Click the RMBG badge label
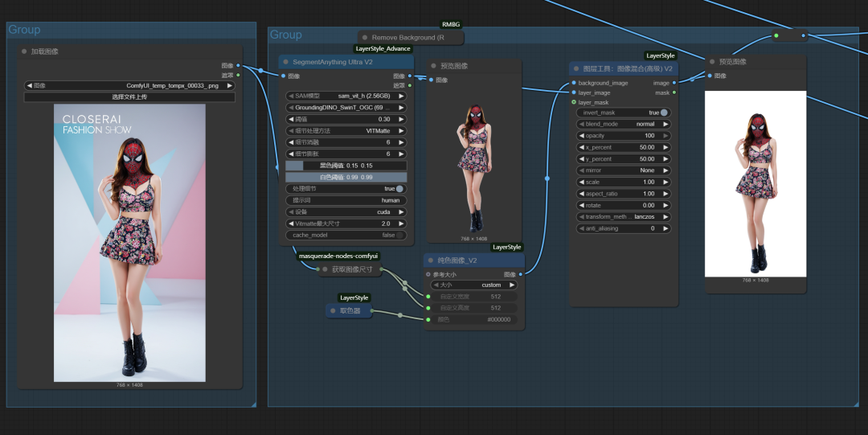The height and width of the screenshot is (435, 868). [x=451, y=24]
